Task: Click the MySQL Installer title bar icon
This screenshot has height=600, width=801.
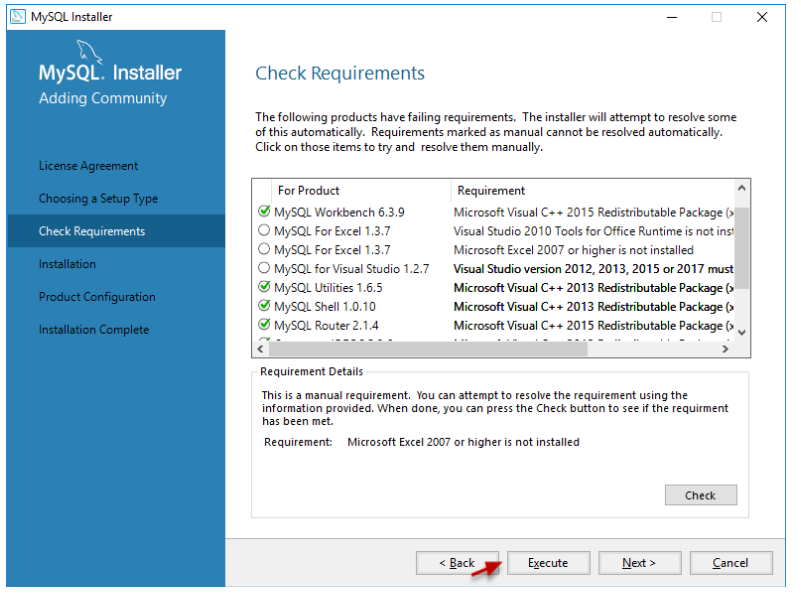Action: [x=18, y=17]
